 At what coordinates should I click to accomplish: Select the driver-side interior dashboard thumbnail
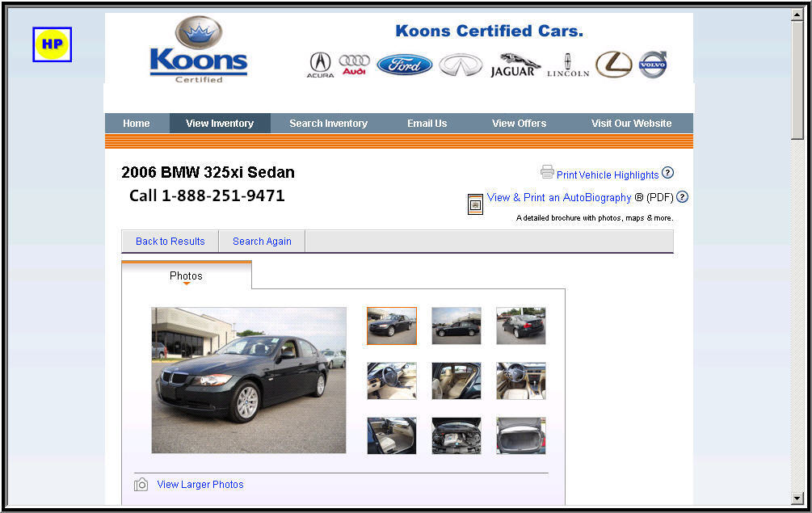(392, 381)
